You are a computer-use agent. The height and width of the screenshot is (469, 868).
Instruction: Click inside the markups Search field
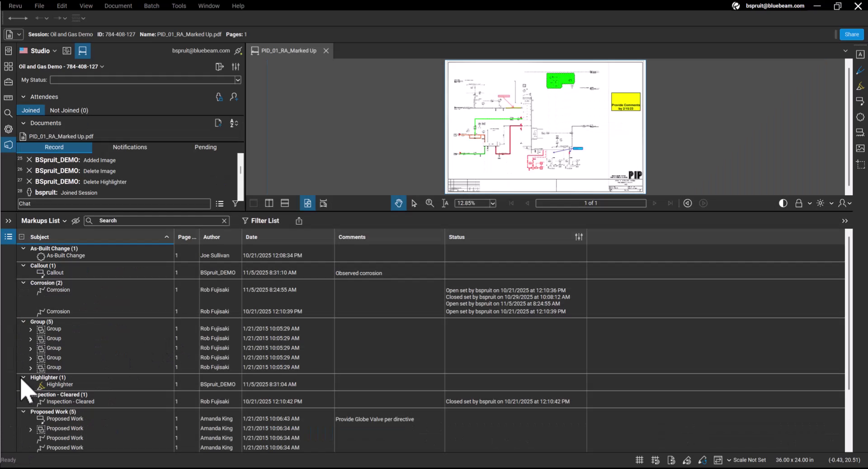154,221
